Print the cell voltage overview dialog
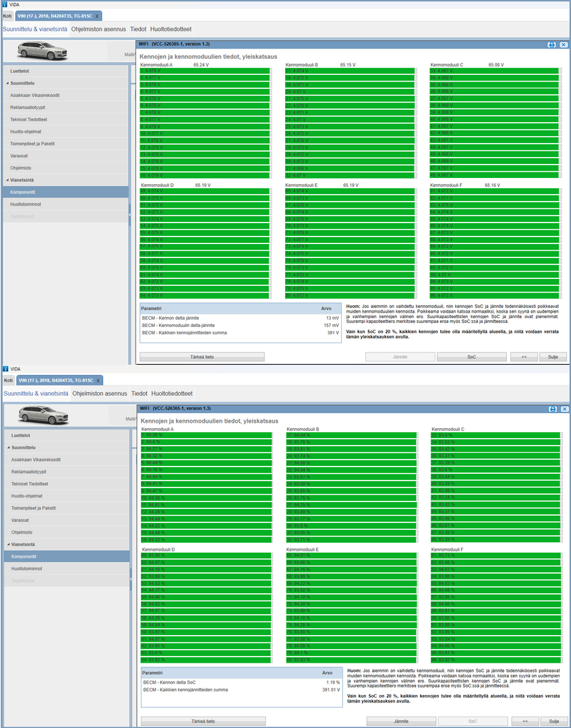The height and width of the screenshot is (728, 571). click(x=551, y=44)
